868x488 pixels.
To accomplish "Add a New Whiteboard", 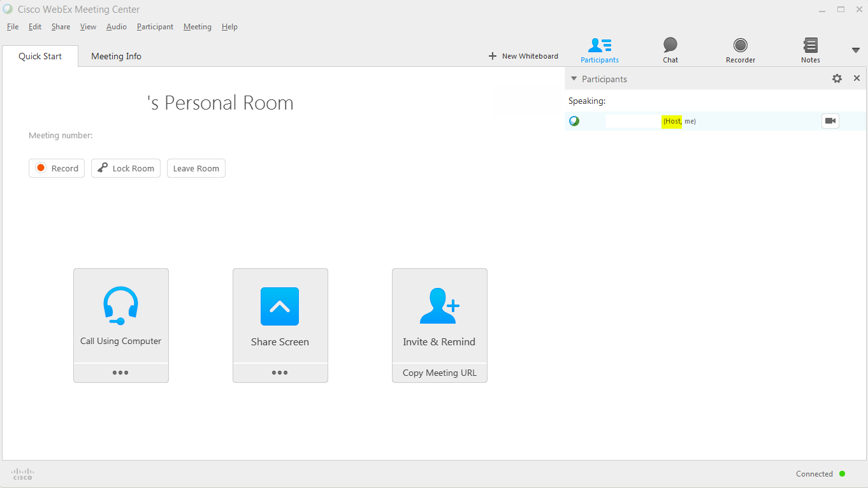I will pyautogui.click(x=523, y=56).
